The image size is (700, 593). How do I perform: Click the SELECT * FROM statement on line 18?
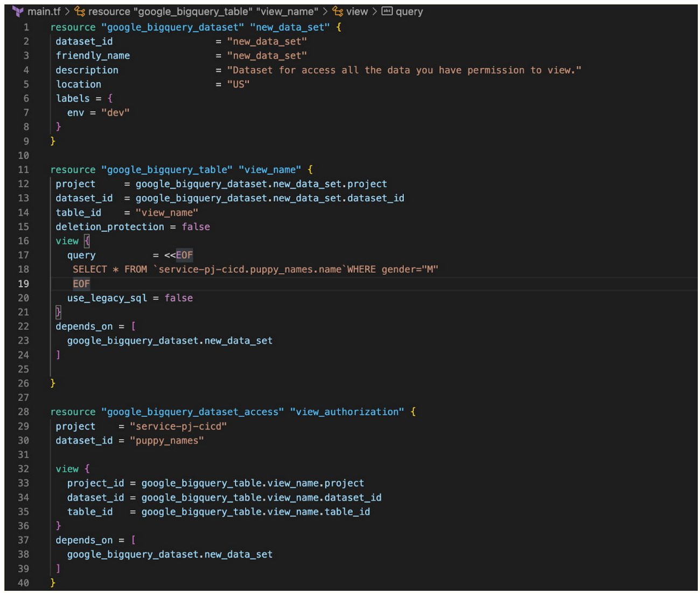(x=256, y=269)
